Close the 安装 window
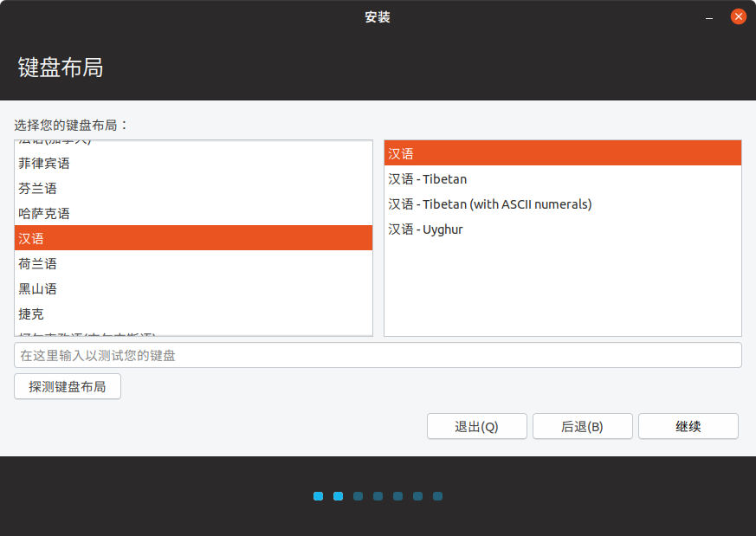The image size is (756, 536). coord(738,16)
